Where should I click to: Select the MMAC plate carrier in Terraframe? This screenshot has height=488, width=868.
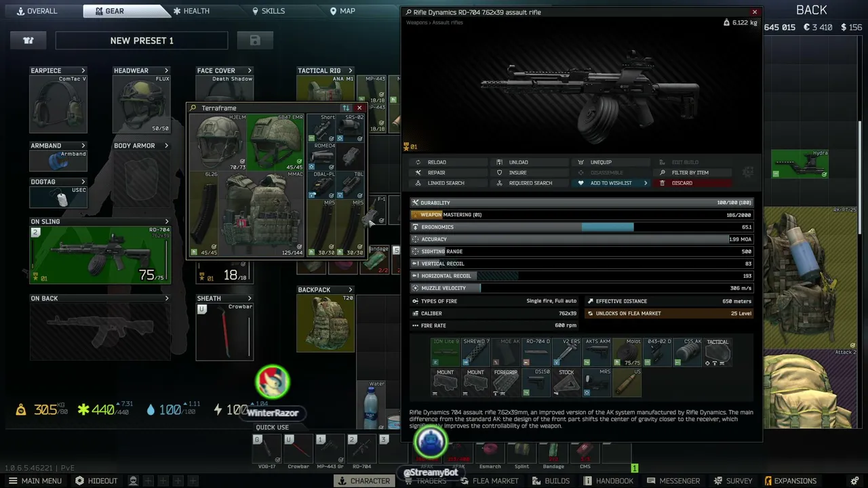(x=262, y=213)
